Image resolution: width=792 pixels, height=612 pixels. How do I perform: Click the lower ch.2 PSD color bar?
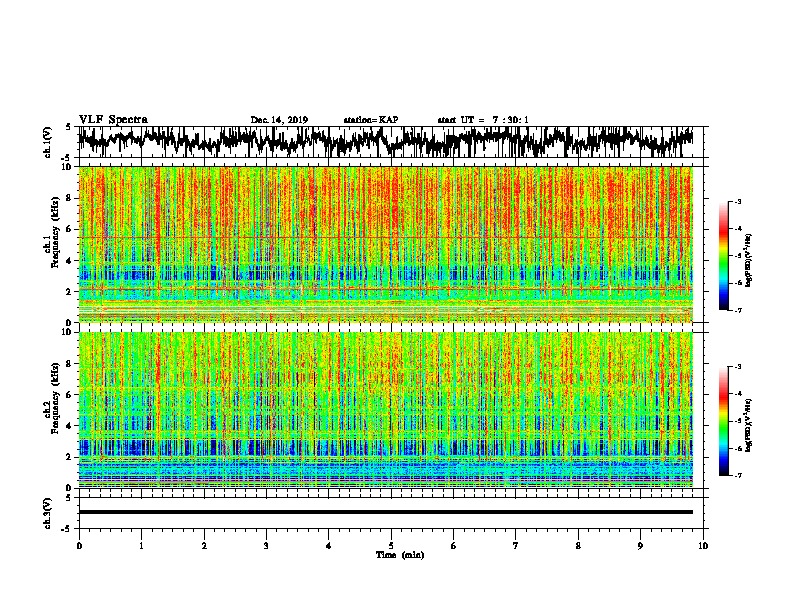tap(723, 421)
